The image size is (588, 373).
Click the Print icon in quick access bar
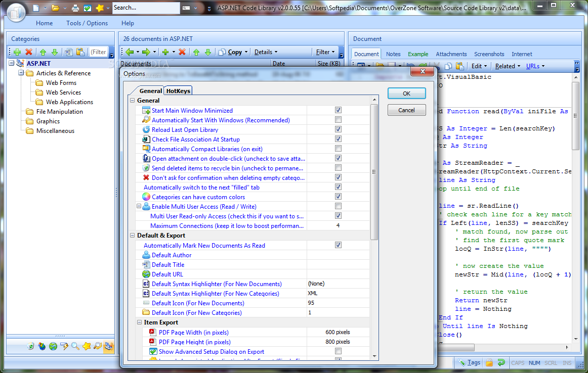point(75,8)
